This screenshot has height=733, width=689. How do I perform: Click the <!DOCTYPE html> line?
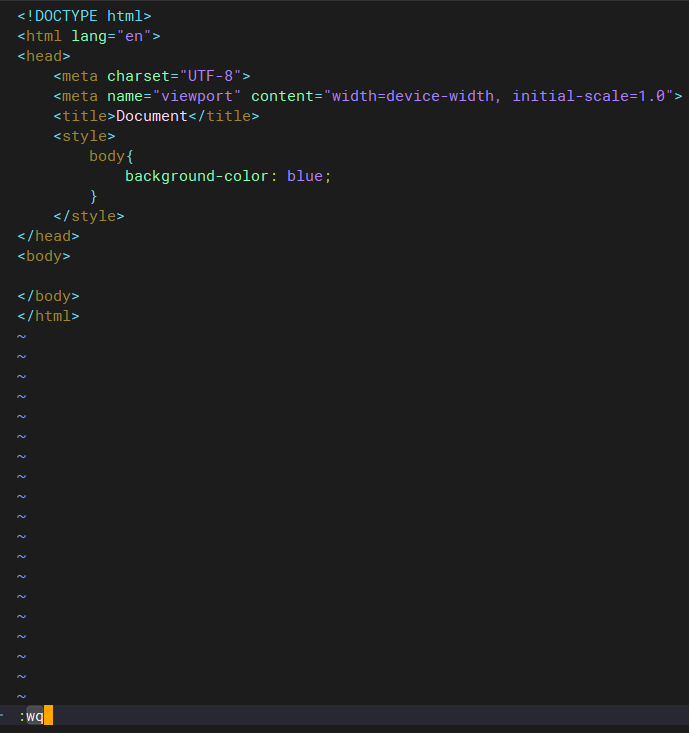[85, 16]
